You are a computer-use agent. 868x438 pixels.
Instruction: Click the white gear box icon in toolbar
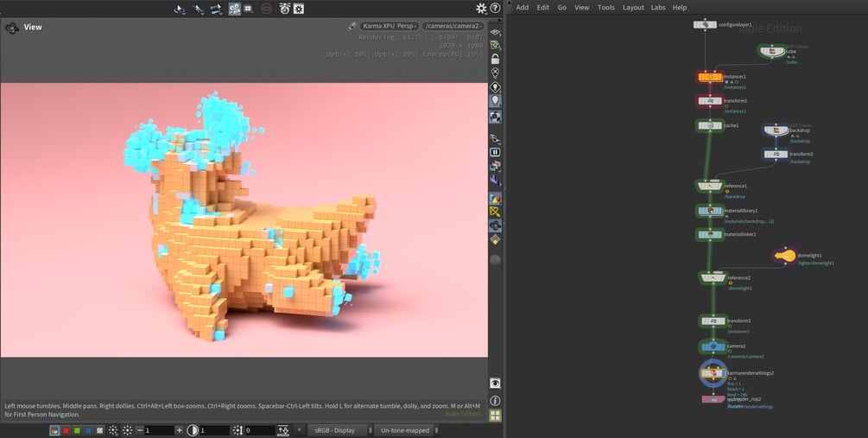coord(298,9)
